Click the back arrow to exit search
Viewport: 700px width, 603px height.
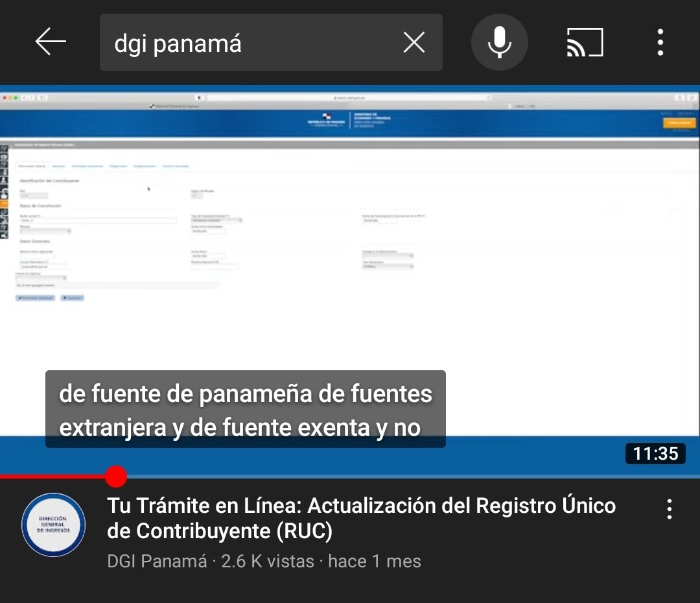(51, 41)
